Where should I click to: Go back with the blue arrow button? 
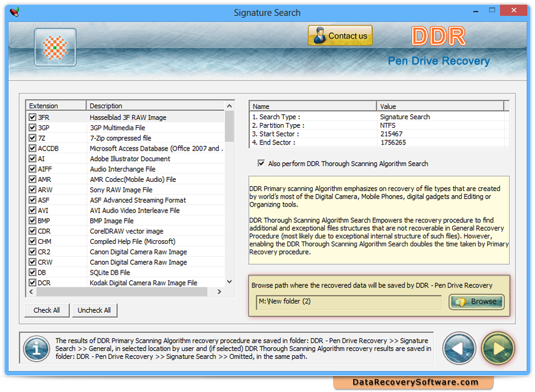[459, 348]
